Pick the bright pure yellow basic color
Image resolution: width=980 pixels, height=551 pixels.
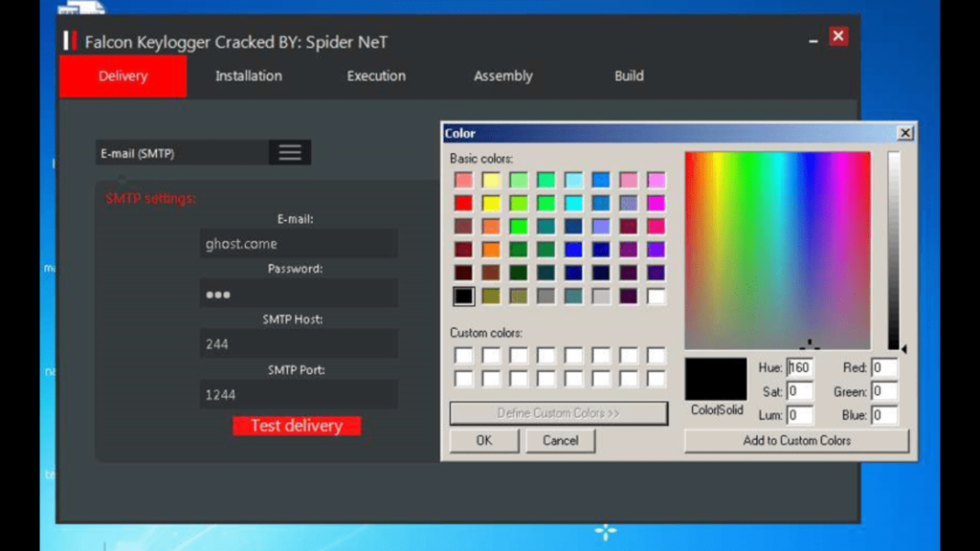491,203
